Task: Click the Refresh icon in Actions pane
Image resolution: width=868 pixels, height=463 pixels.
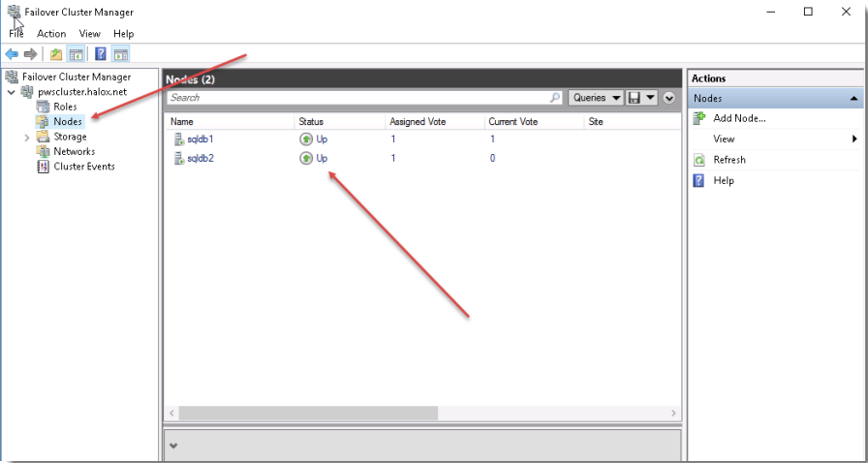Action: (699, 160)
